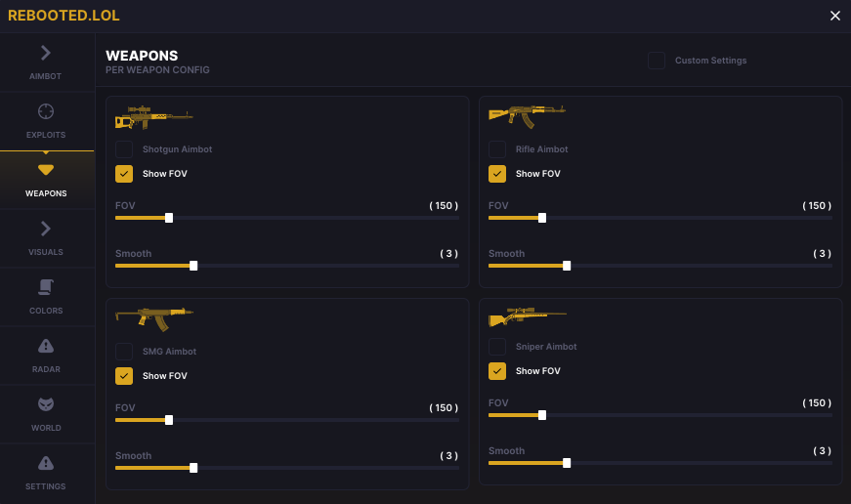851x504 pixels.
Task: Close the menu with the X button
Action: tap(835, 16)
